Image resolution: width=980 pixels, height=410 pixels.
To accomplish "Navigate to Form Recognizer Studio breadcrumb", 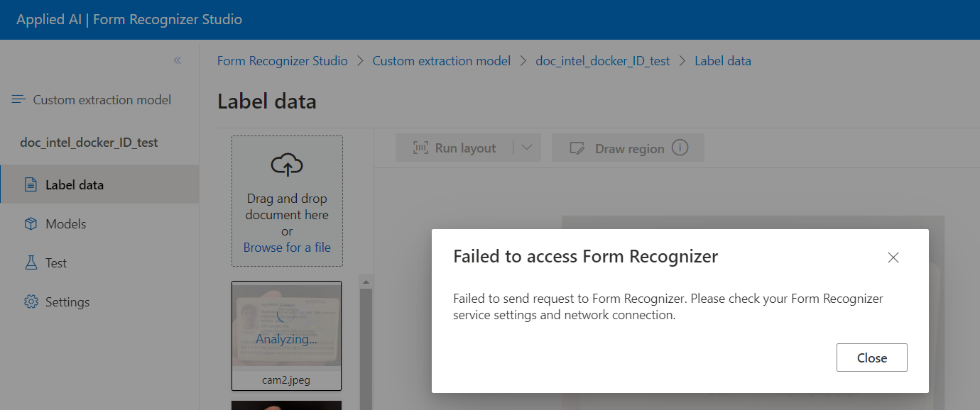I will [x=282, y=60].
